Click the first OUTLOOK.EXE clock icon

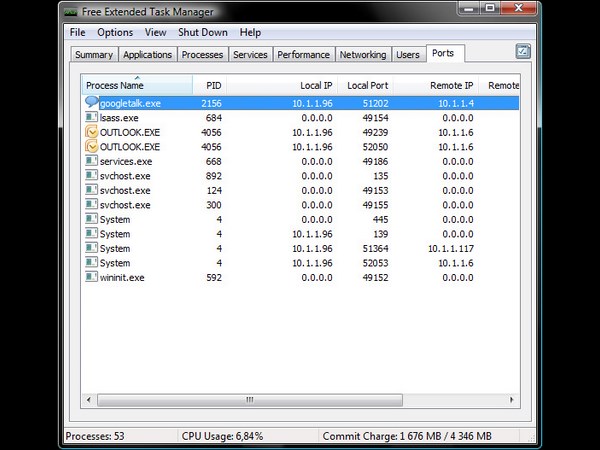point(92,132)
